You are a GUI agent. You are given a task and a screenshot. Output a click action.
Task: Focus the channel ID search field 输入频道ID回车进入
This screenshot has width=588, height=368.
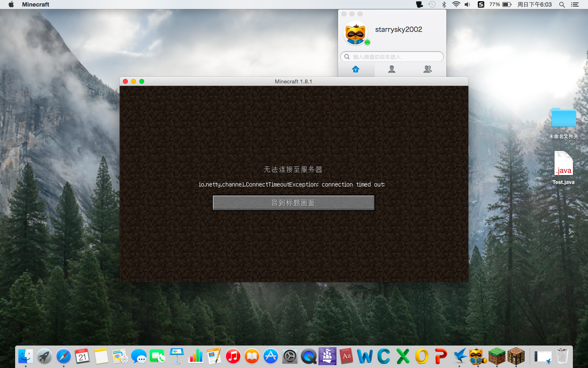tap(392, 57)
